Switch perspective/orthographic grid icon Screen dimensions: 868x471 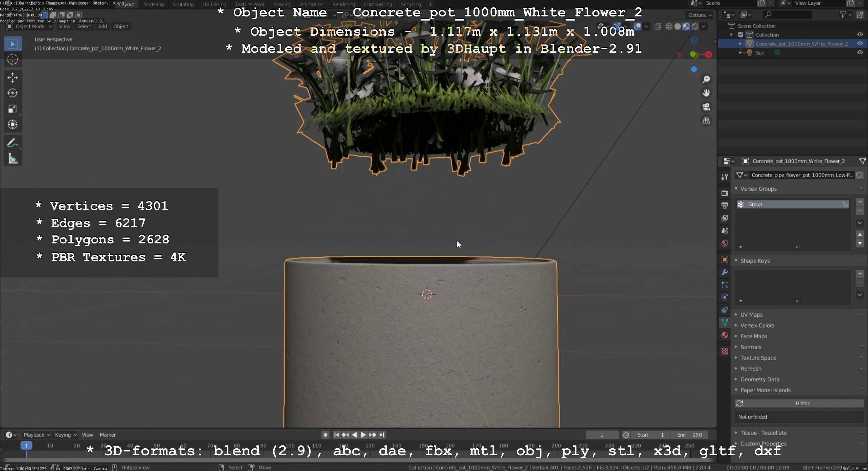tap(706, 121)
